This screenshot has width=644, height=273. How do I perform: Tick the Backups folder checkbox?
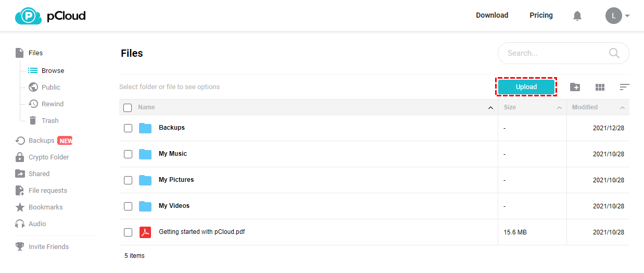(x=128, y=128)
